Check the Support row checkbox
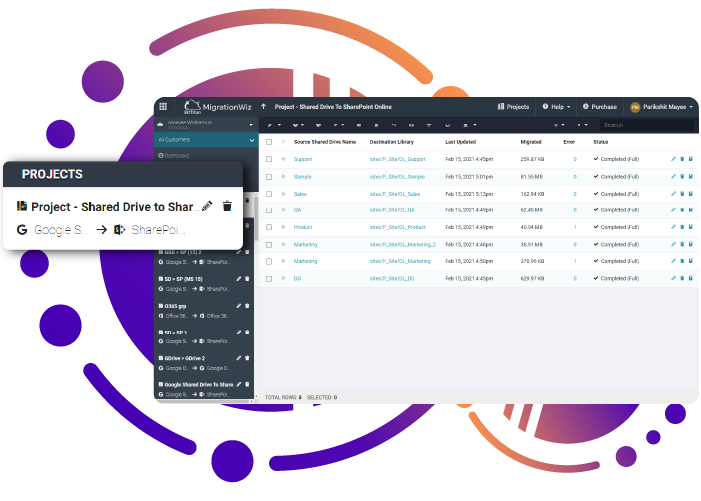Viewport: 701px width, 501px height. [x=269, y=159]
